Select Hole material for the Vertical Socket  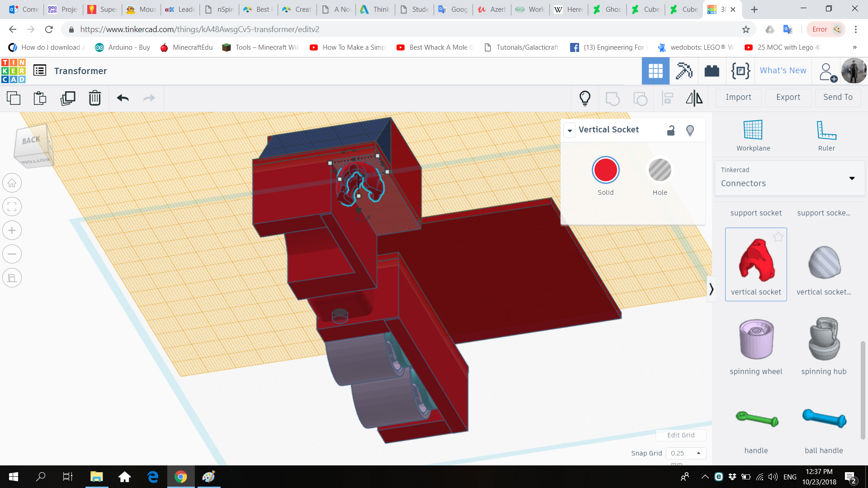pyautogui.click(x=660, y=170)
